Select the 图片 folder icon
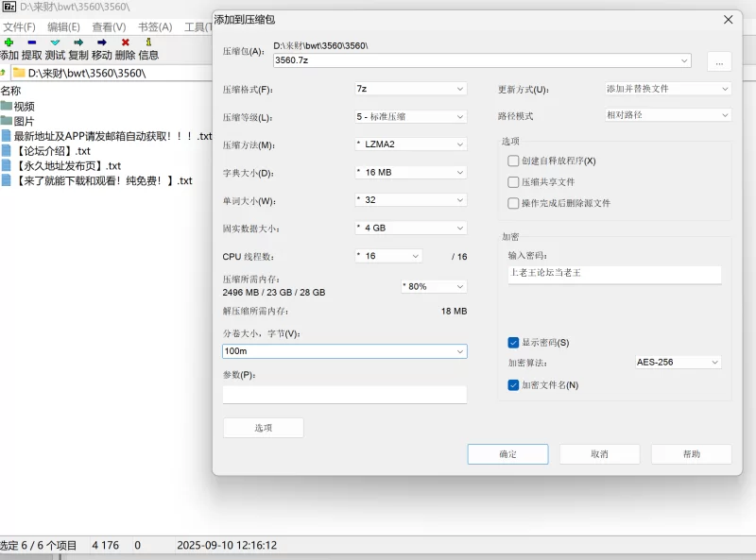The image size is (756, 560). (x=7, y=121)
